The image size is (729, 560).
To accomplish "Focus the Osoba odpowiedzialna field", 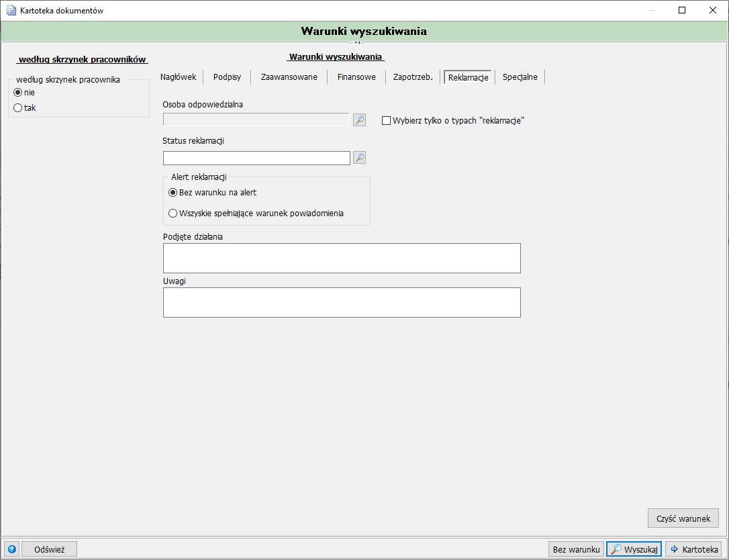I will (256, 120).
